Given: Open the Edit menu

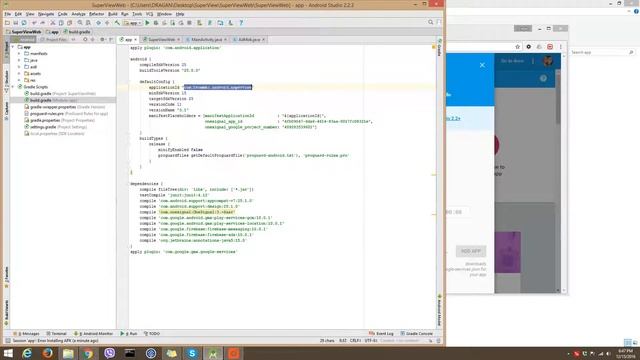Looking at the screenshot, I should pyautogui.click(x=18, y=14).
